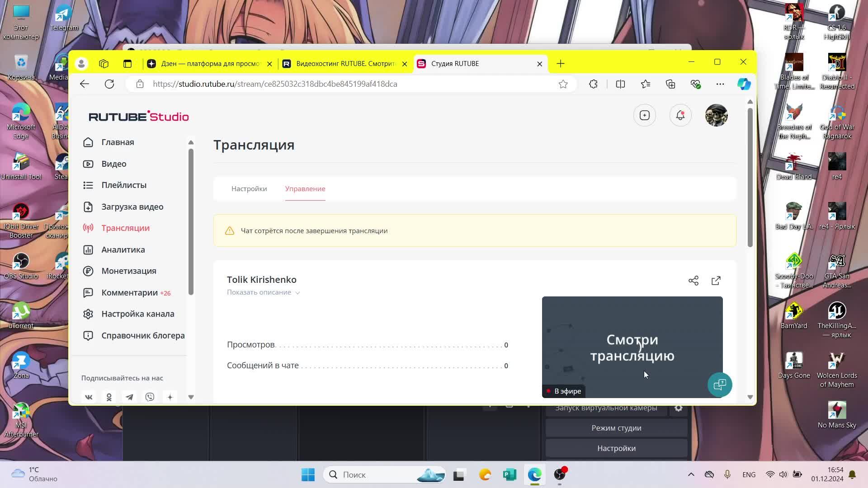Click the share stream icon
The height and width of the screenshot is (488, 868).
693,281
